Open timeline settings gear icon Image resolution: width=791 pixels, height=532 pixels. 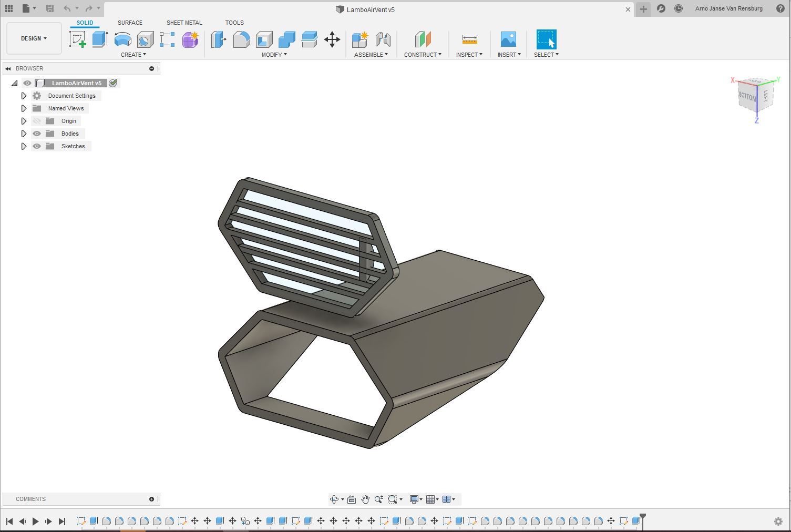coord(778,521)
